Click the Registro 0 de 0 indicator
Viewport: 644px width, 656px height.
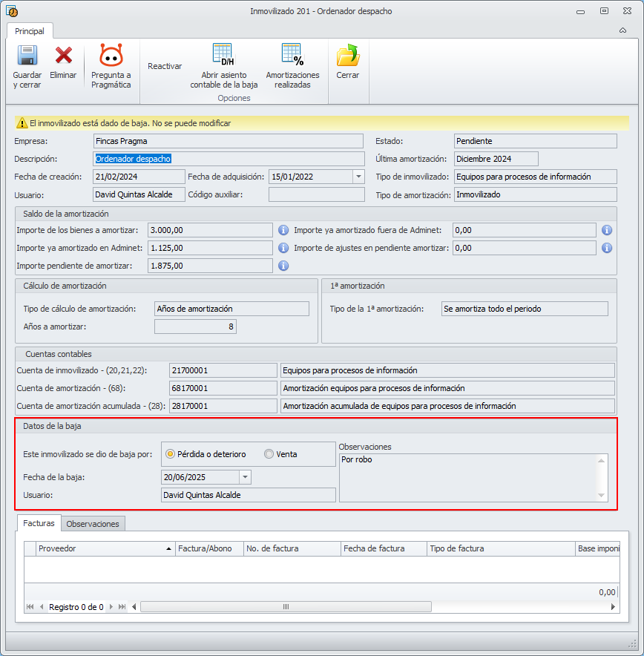[76, 606]
